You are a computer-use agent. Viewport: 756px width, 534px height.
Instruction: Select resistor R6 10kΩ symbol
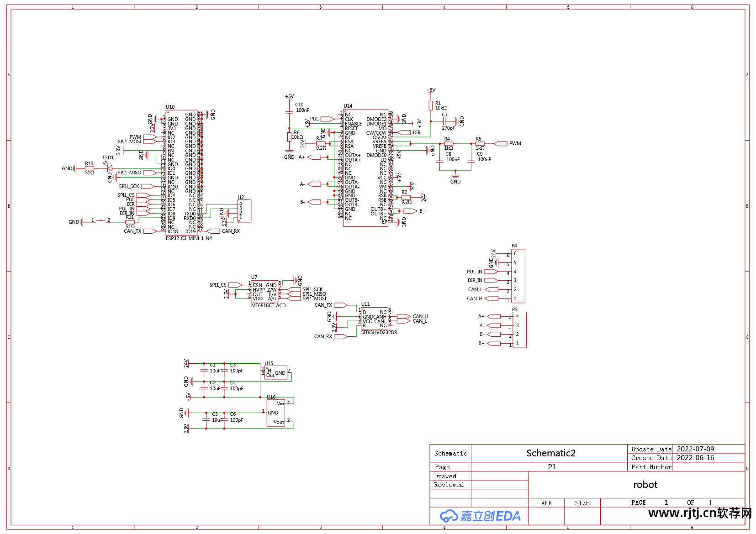289,137
